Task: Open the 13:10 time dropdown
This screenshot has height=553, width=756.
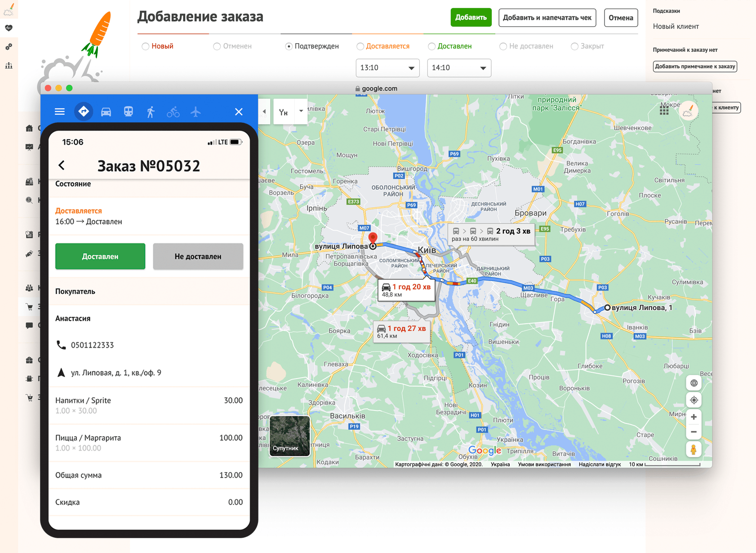Action: click(x=387, y=68)
